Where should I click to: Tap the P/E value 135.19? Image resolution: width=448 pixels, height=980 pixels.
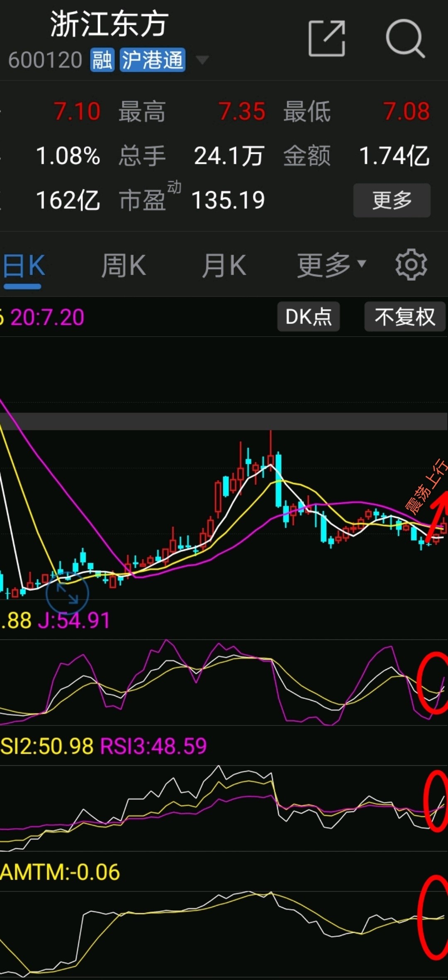click(228, 200)
